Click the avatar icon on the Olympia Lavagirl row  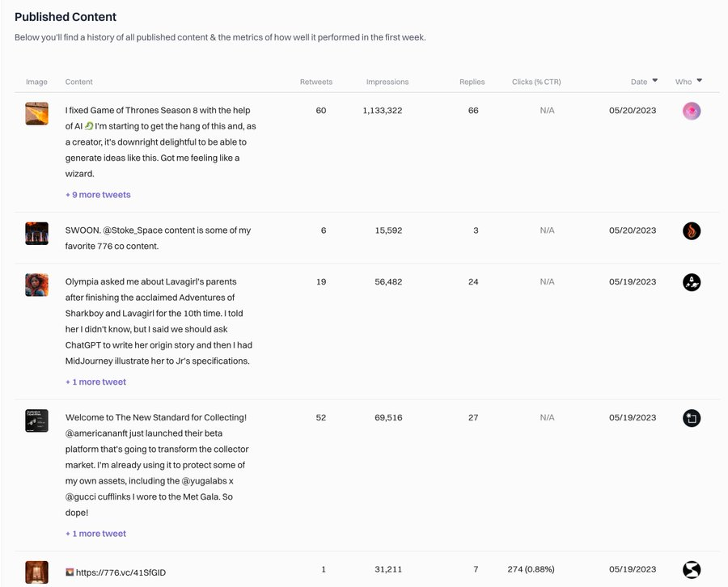[x=691, y=282]
